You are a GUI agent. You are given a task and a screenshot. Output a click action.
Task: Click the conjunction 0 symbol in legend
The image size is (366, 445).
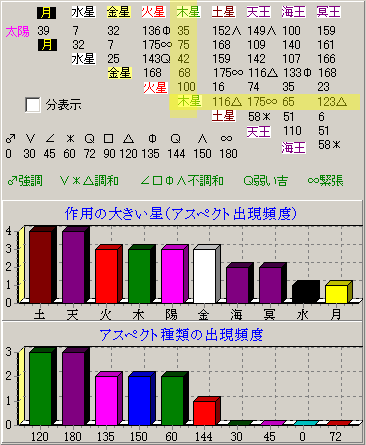(x=10, y=138)
